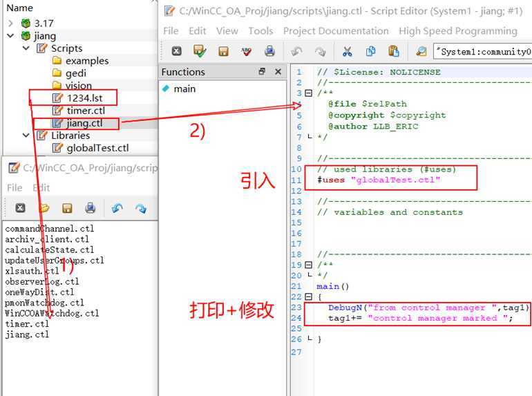This screenshot has height=396, width=532.
Task: Click observerLog.ctl line in list file
Action: 42,282
